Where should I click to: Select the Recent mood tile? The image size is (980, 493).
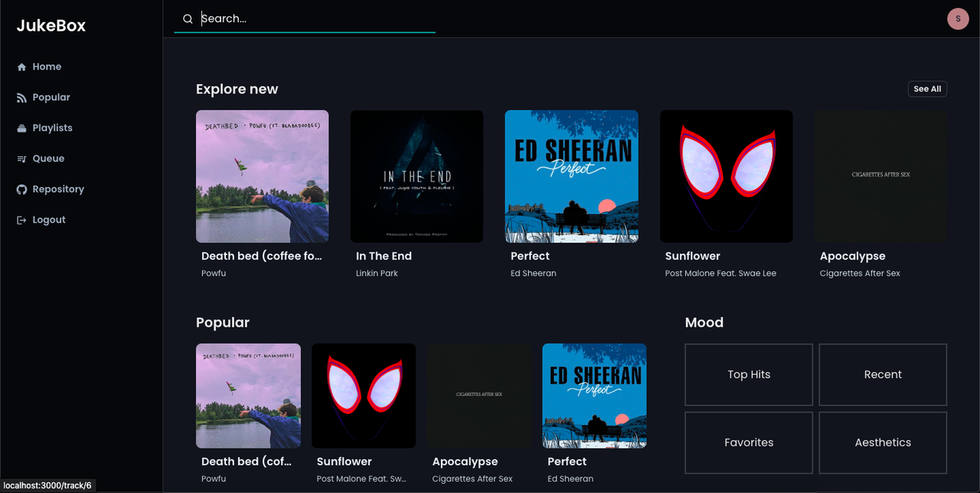point(883,374)
